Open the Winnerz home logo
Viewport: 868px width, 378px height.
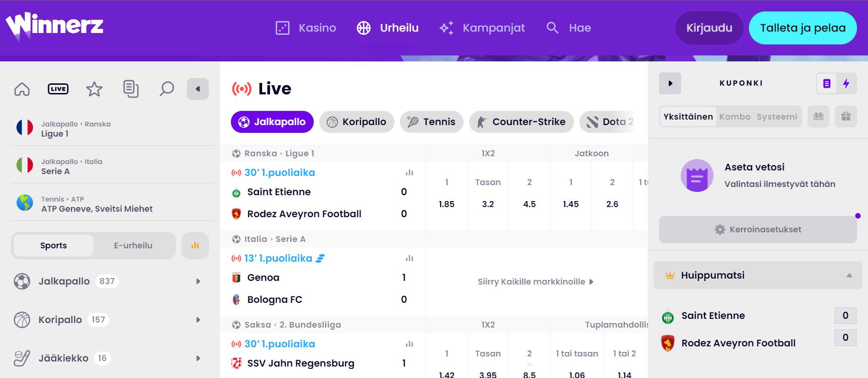pos(55,27)
